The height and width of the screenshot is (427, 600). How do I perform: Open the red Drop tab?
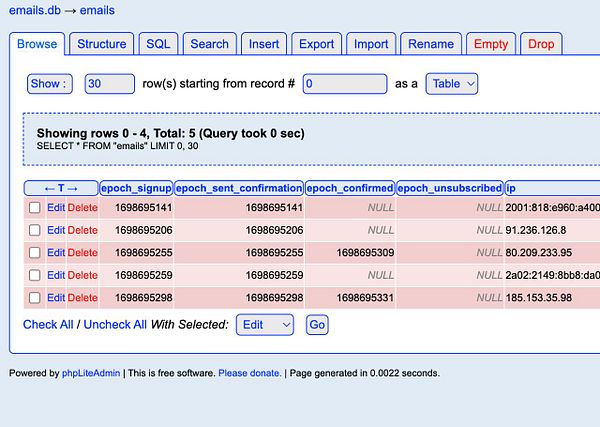click(x=541, y=44)
